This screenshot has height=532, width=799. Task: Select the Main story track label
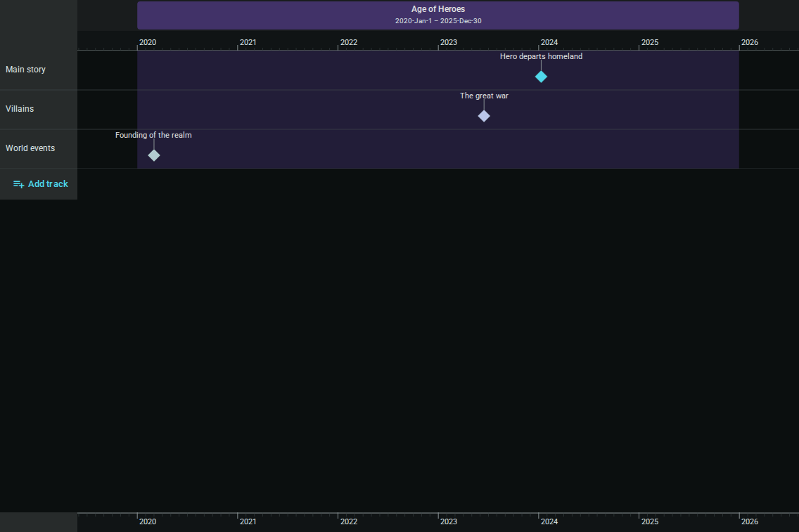click(25, 70)
